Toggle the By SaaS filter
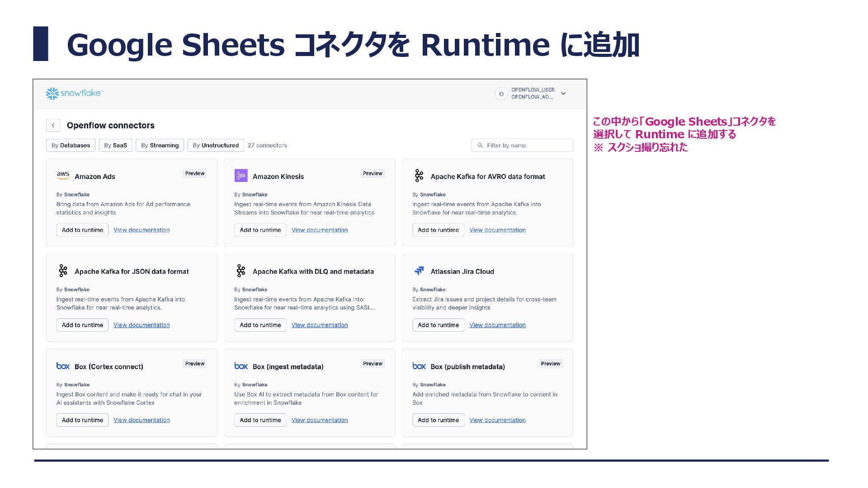Screen dimensions: 868x488 pos(115,145)
